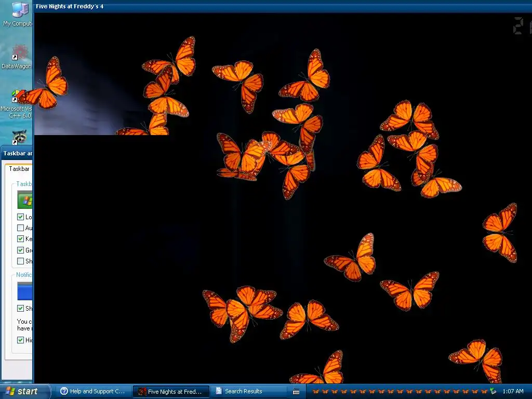
Task: Select the Taskbar tab in properties dialog
Action: [19, 169]
